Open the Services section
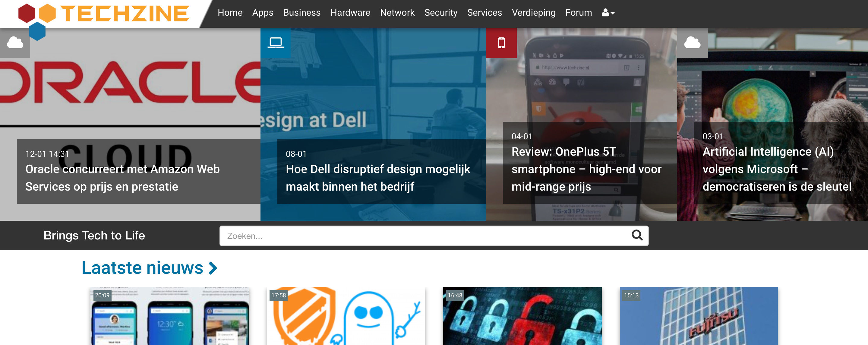This screenshot has height=345, width=868. tap(485, 13)
